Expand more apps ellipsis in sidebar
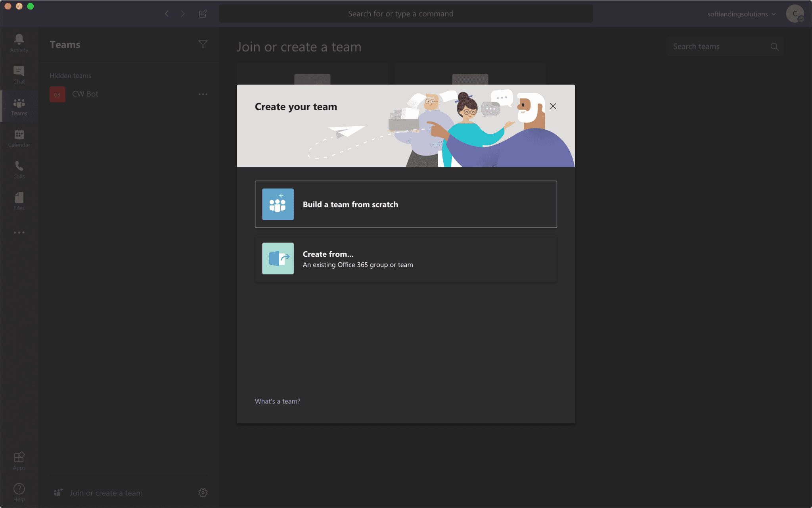 tap(19, 233)
